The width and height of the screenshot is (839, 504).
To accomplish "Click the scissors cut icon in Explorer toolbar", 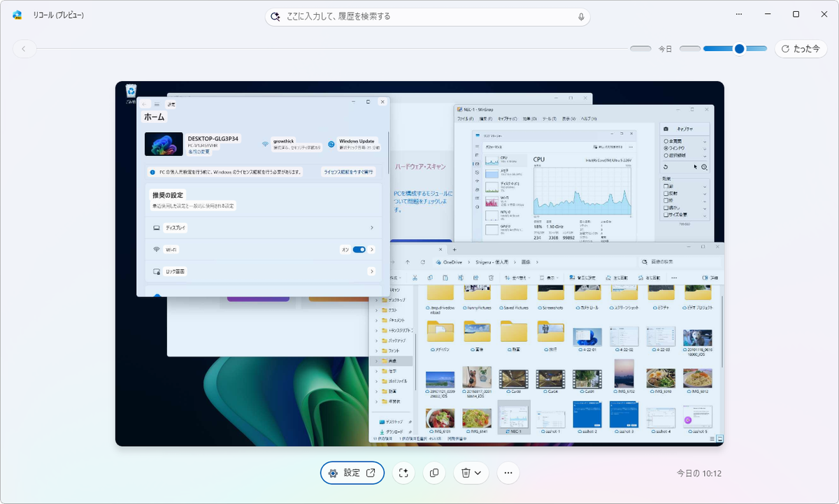I will [x=415, y=278].
